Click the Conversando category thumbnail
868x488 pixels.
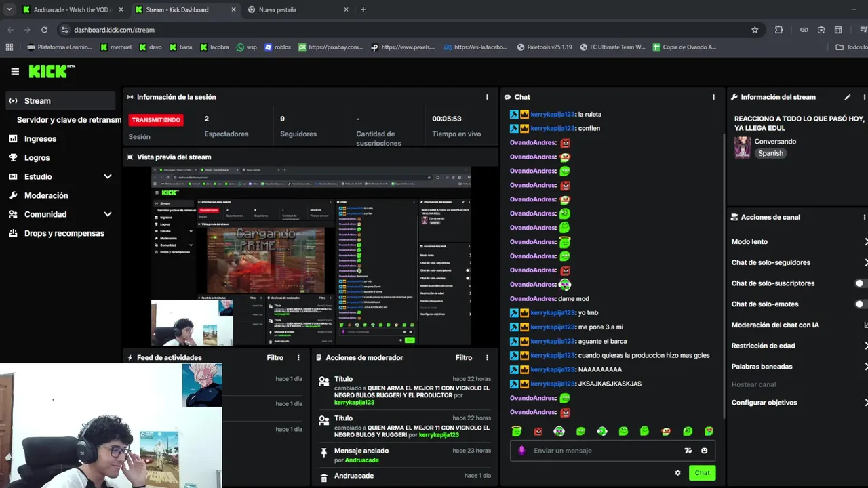pyautogui.click(x=743, y=147)
